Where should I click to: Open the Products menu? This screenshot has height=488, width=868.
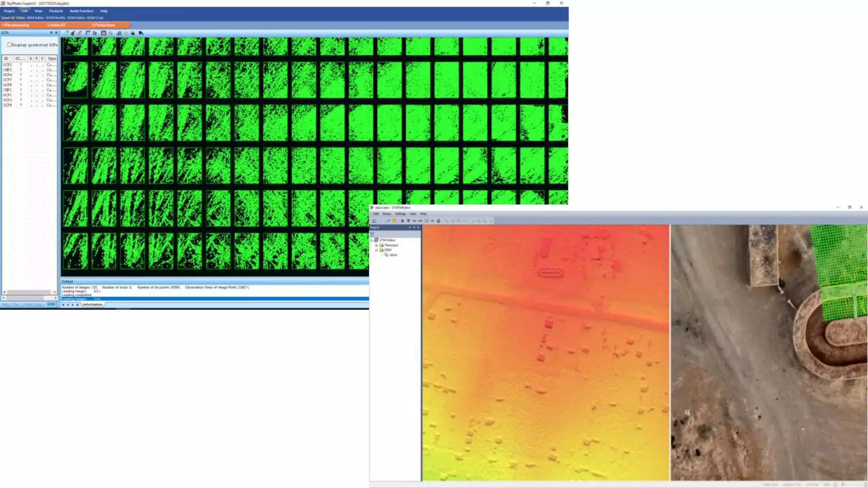pos(56,11)
